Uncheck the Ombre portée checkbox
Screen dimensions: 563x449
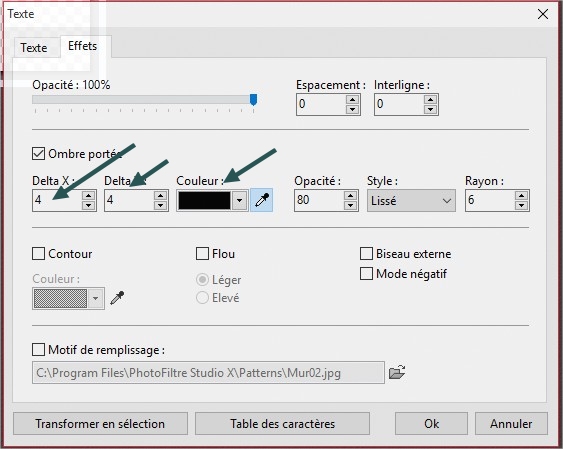[38, 154]
